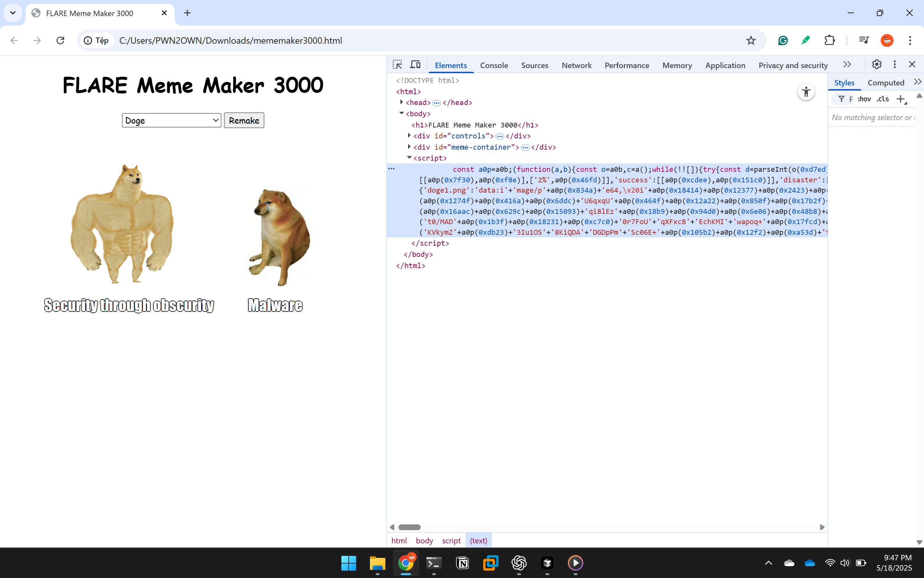Click the Elements horizontal scrollbar thumb
Screen dimensions: 924x578
(409, 527)
